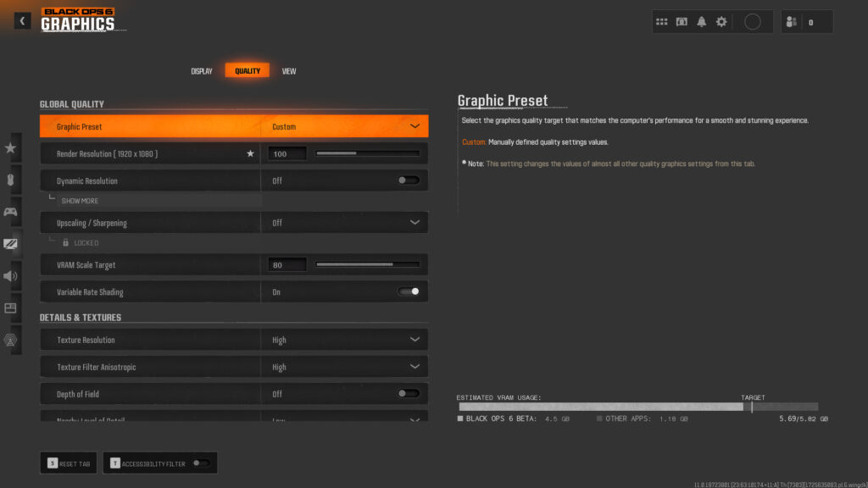The width and height of the screenshot is (868, 488).
Task: Open Audio settings speaker icon
Action: (x=11, y=275)
